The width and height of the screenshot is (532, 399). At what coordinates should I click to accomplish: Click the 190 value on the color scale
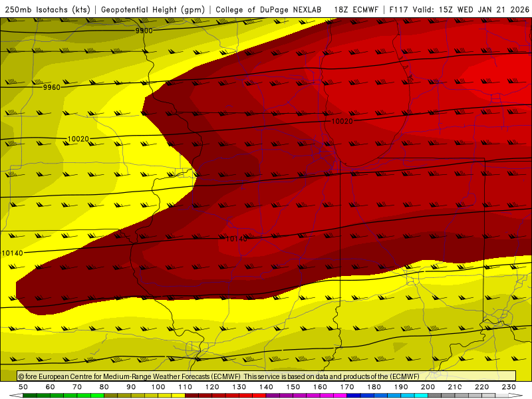pos(401,387)
